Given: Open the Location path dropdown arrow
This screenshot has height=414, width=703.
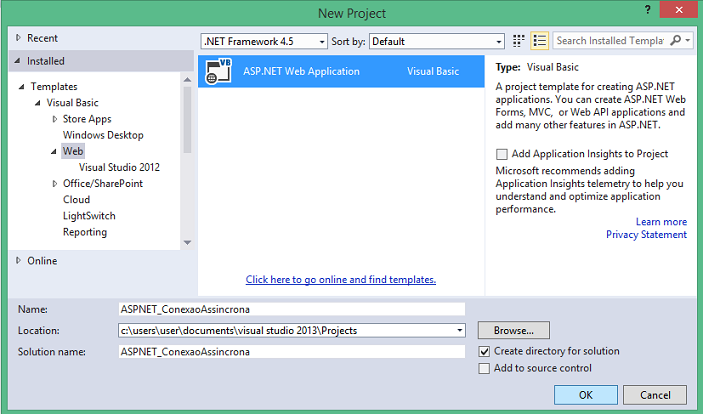Looking at the screenshot, I should click(460, 331).
